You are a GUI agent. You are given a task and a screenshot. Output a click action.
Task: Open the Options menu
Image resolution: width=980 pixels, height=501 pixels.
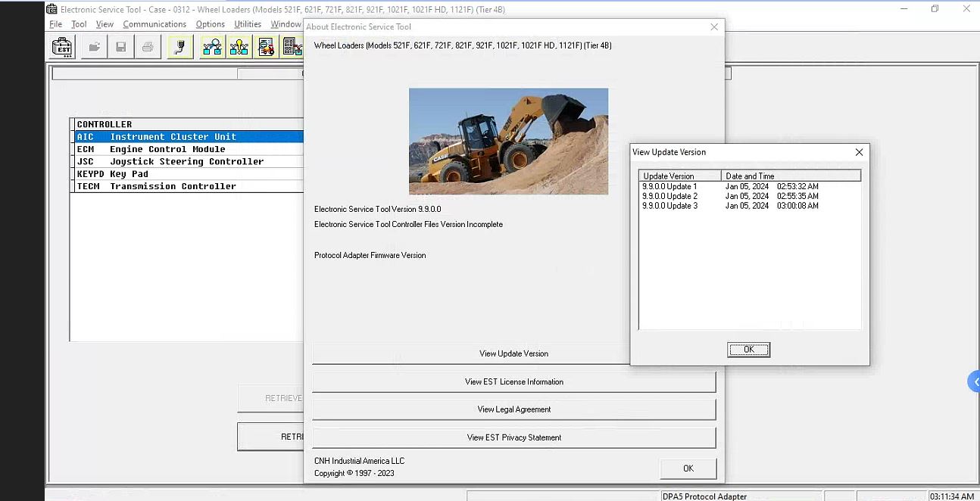tap(211, 24)
